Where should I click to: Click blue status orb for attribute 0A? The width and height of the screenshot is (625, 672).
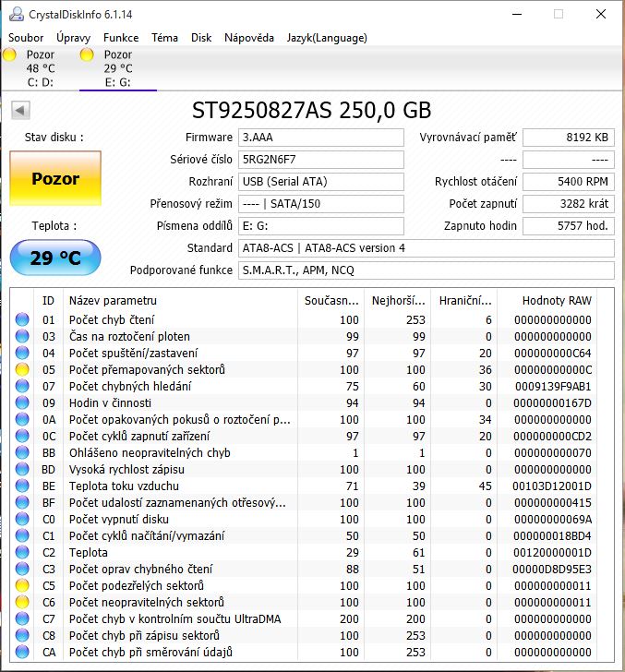pyautogui.click(x=22, y=419)
